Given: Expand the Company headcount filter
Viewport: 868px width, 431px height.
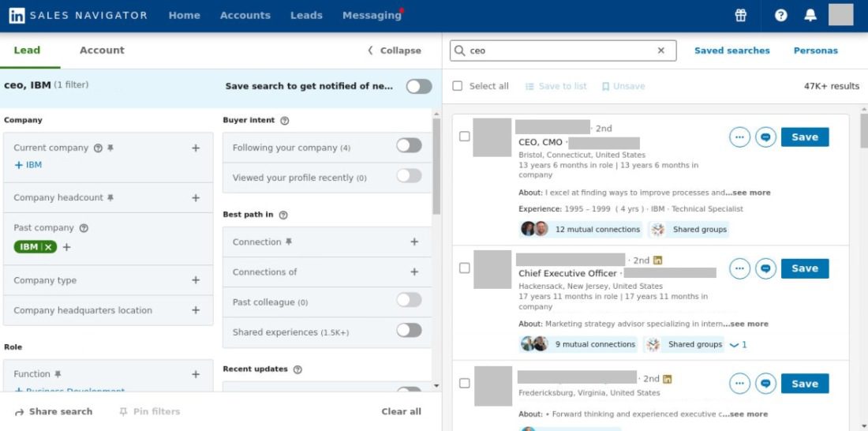Looking at the screenshot, I should [x=196, y=198].
